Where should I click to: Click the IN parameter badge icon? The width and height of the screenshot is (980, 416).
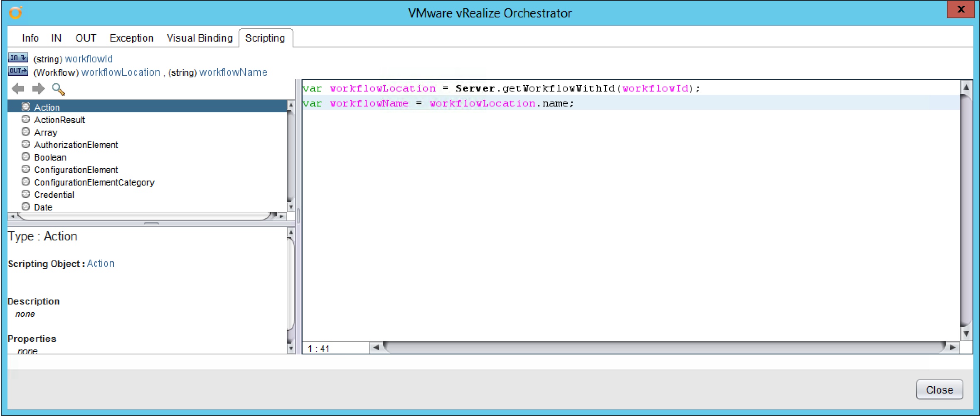click(17, 58)
